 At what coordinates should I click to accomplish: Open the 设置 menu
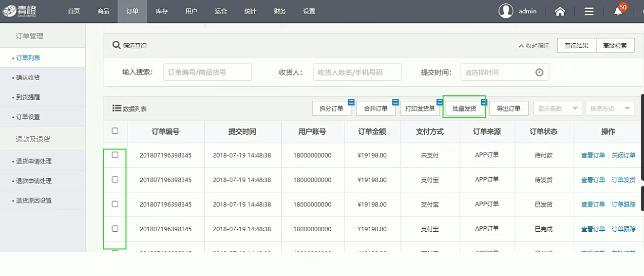[309, 11]
